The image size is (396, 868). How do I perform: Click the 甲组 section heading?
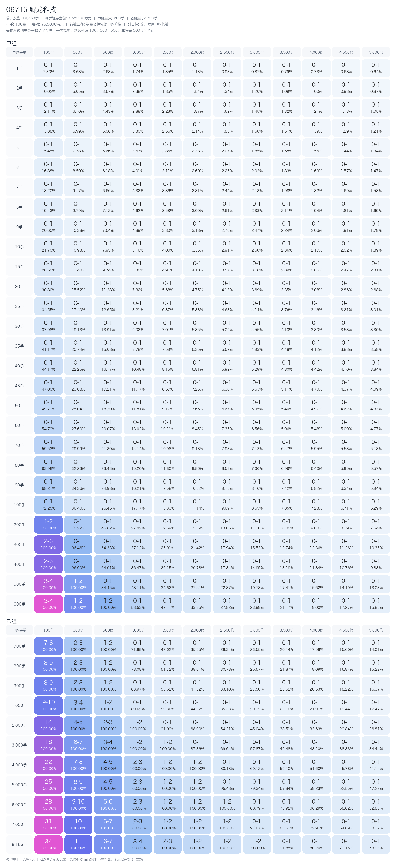(11, 43)
